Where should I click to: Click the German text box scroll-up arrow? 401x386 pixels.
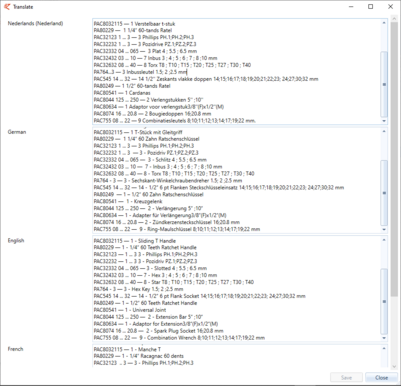click(384, 131)
